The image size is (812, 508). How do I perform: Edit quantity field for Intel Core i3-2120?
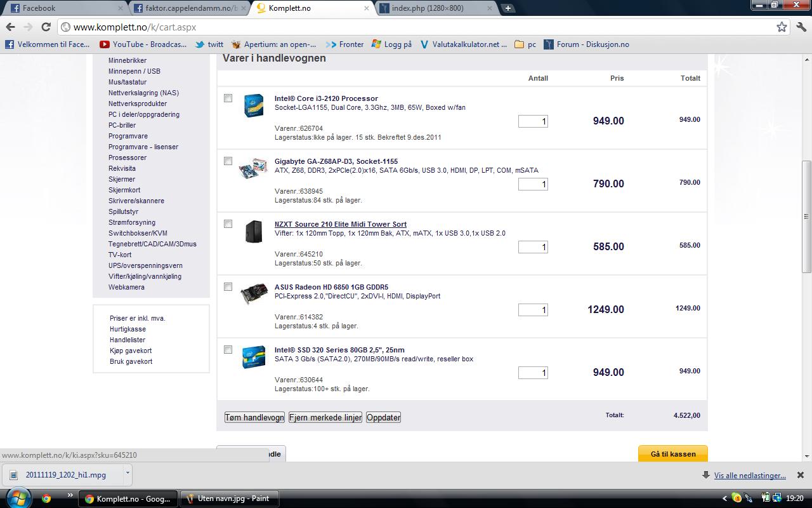[x=533, y=121]
